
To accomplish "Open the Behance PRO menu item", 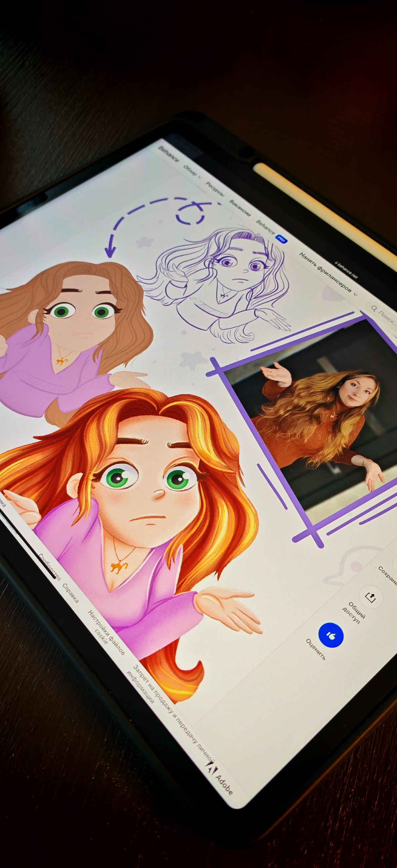I will pyautogui.click(x=271, y=232).
